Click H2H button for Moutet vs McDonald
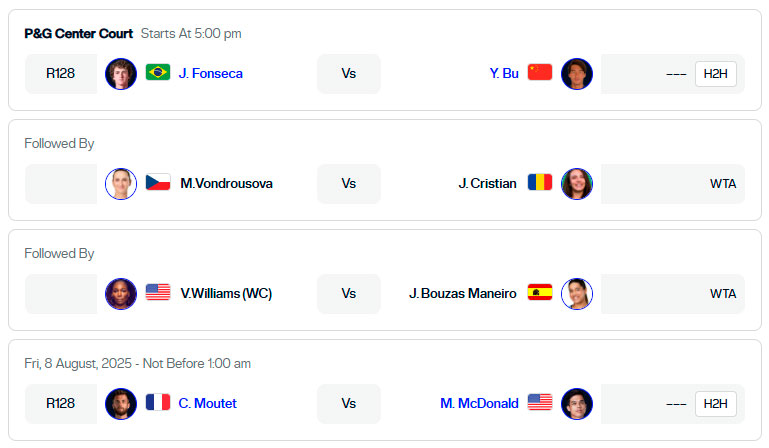This screenshot has width=769, height=448. pos(716,404)
